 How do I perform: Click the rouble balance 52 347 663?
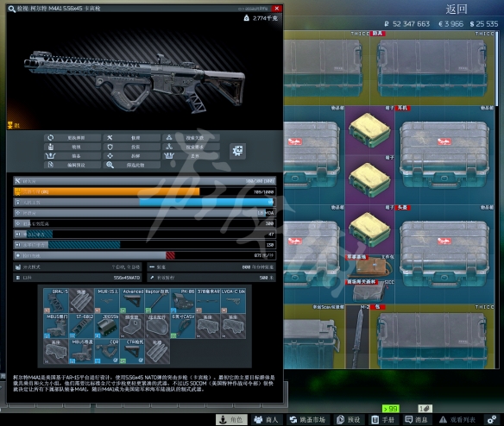407,24
